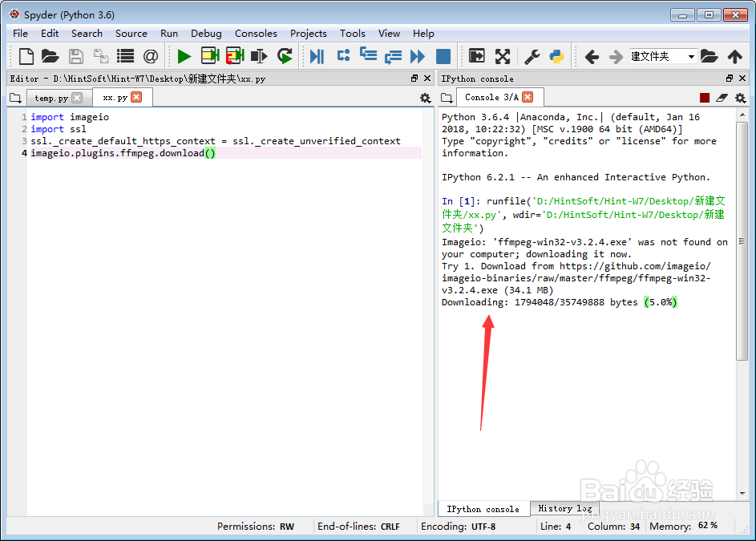This screenshot has width=756, height=541.
Task: Step into function debug icon
Action: point(368,55)
